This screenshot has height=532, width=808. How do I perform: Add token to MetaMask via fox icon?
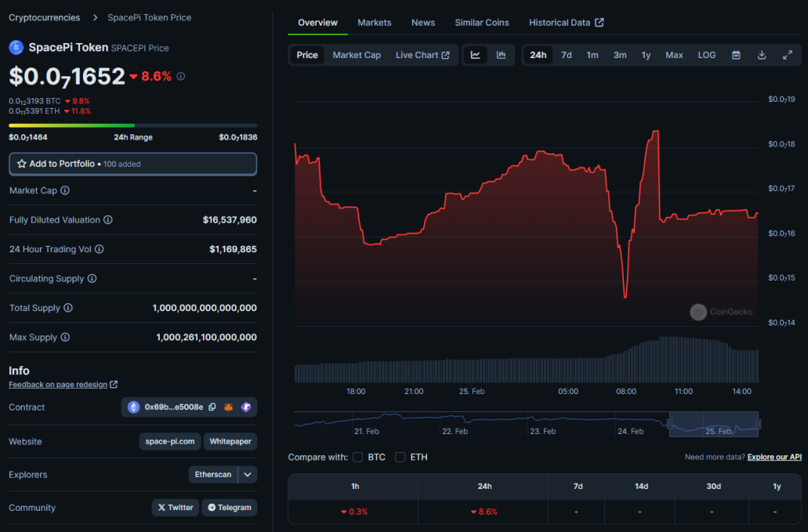tap(228, 407)
